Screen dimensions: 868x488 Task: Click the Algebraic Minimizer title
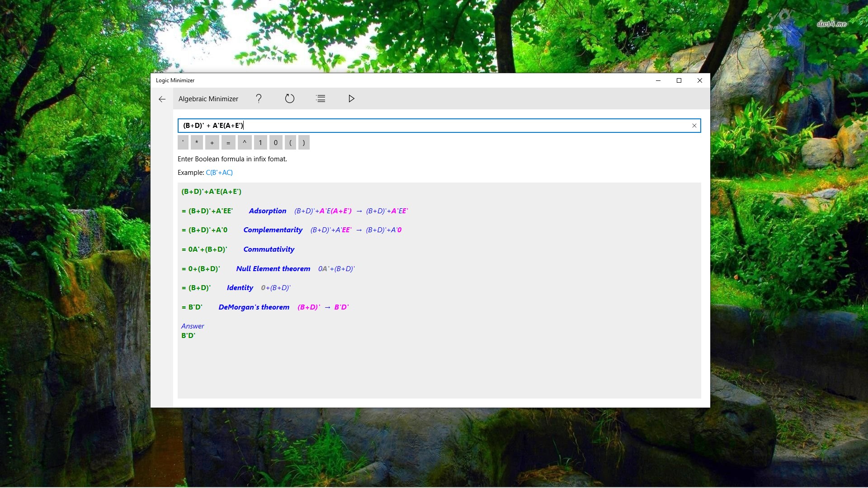pyautogui.click(x=208, y=99)
